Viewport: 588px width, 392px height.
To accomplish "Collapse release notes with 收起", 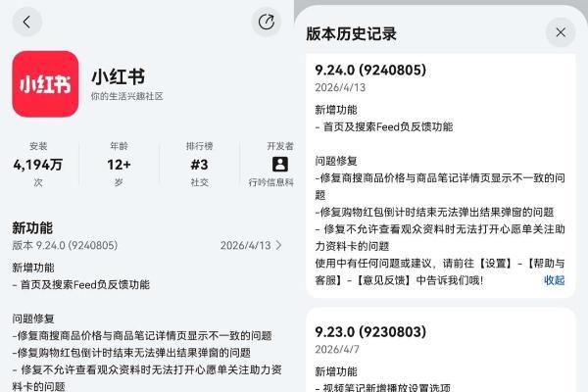I will (555, 279).
